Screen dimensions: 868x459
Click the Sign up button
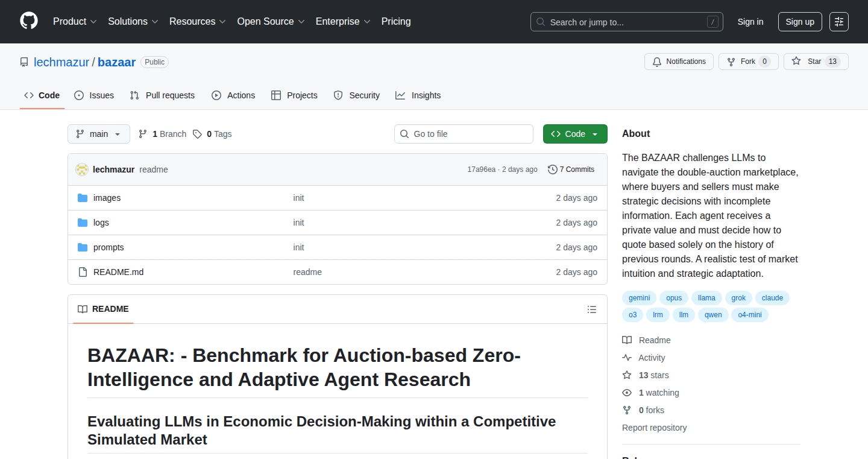[x=800, y=22]
